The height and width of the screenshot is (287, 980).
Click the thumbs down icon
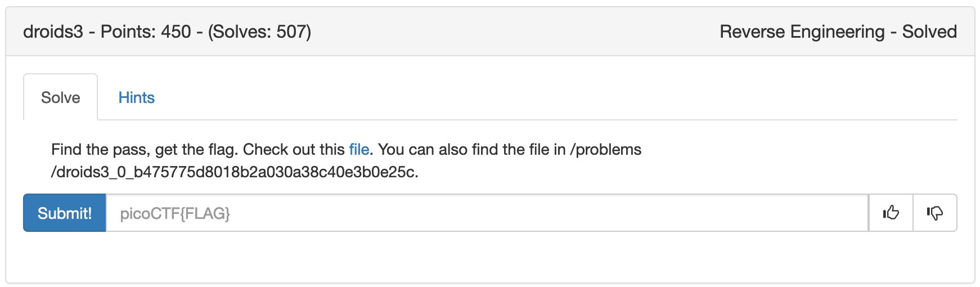[934, 213]
